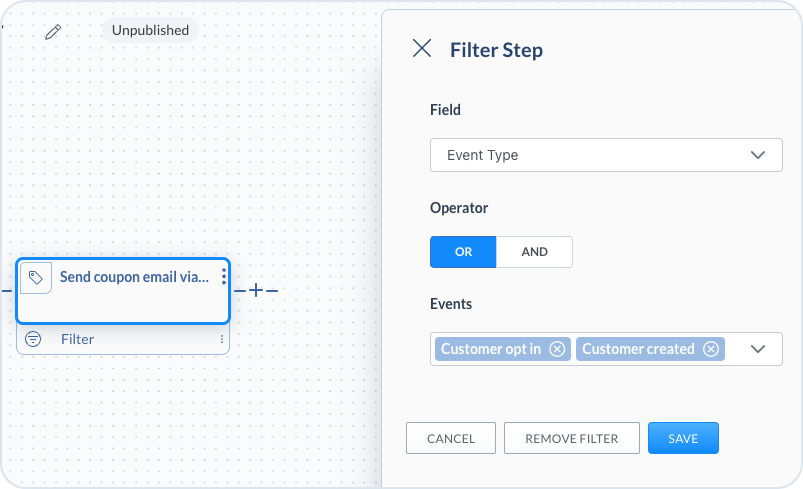Screen dimensions: 803x489
Task: Select the OR operator
Action: pos(463,252)
